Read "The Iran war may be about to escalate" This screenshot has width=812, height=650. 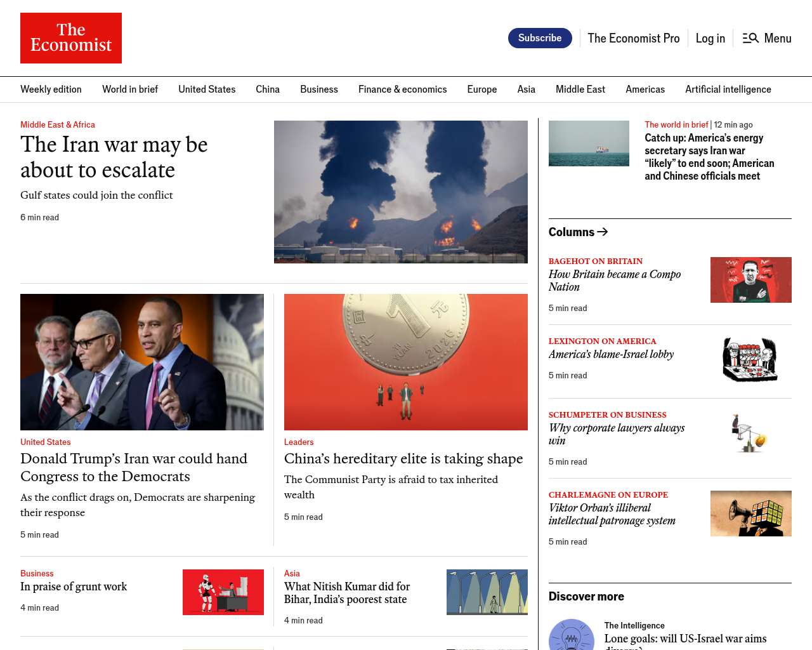114,157
